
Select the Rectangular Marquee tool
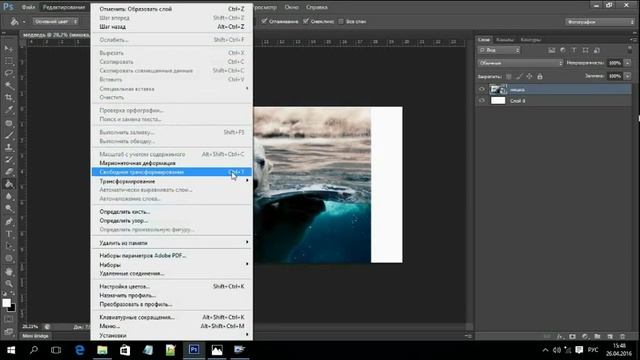[9, 61]
